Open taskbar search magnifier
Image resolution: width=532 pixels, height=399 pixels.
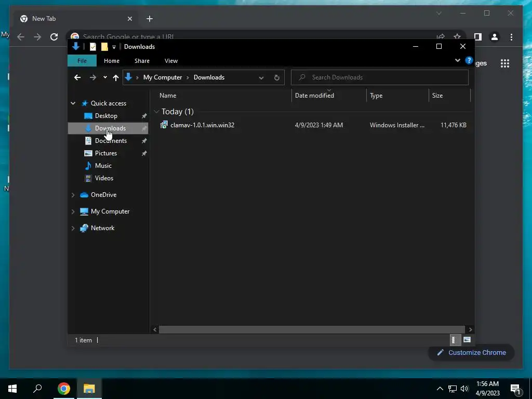(x=37, y=389)
